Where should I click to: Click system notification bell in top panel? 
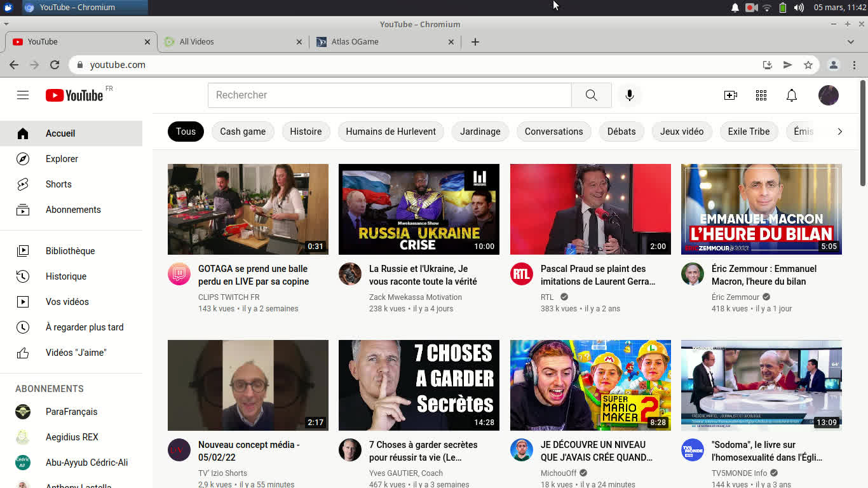coord(735,8)
